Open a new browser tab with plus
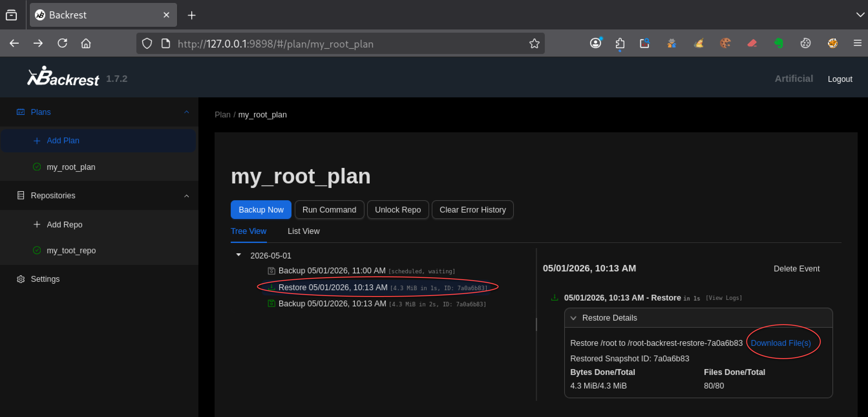 point(191,15)
